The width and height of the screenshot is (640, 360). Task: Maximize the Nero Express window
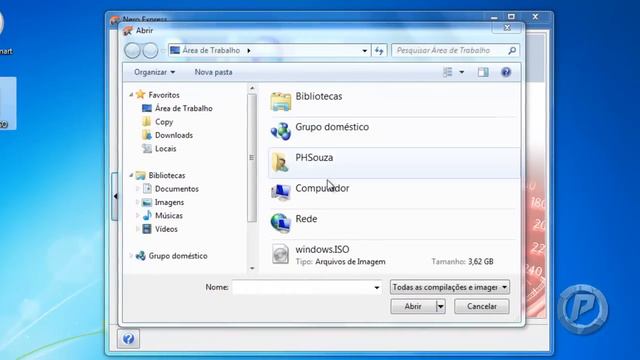[511, 17]
